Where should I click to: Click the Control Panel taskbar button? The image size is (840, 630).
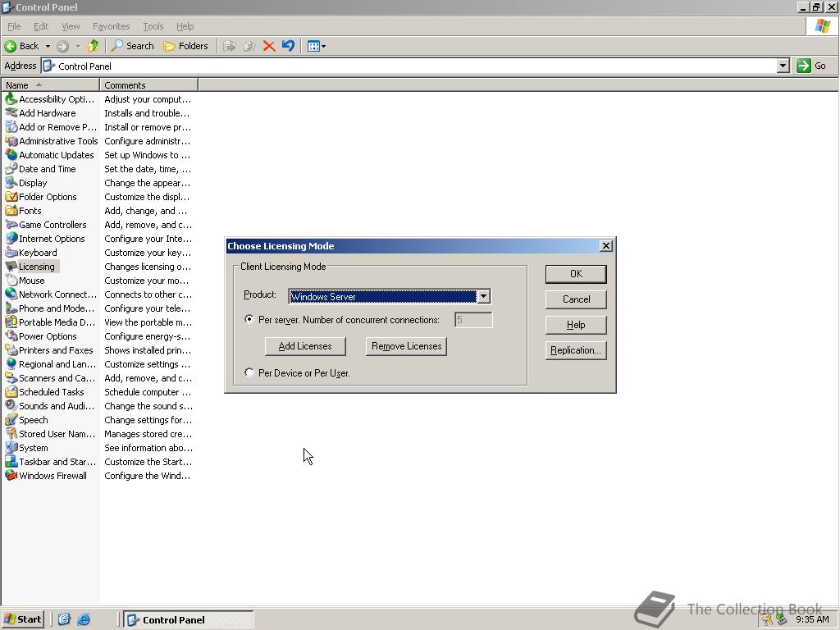(189, 620)
